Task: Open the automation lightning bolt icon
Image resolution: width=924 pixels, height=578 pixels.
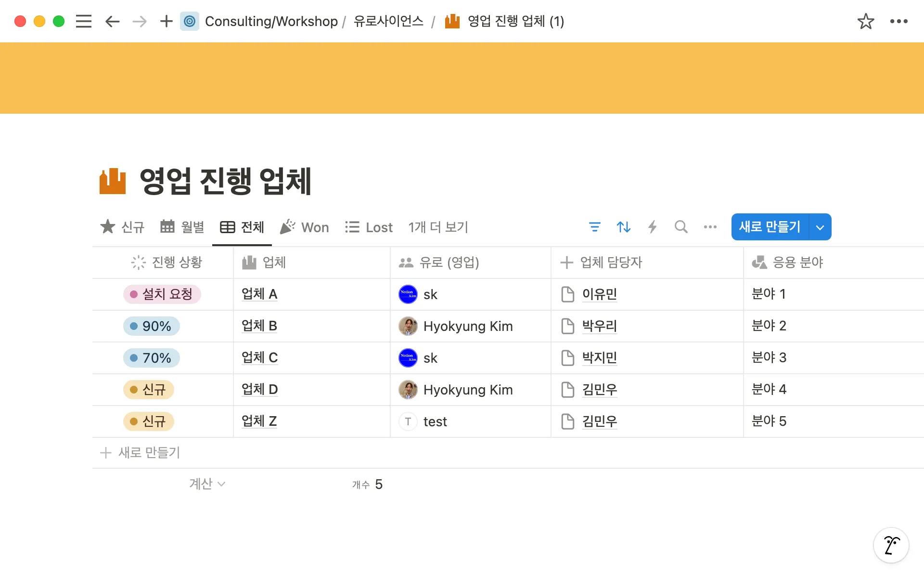Action: point(652,227)
